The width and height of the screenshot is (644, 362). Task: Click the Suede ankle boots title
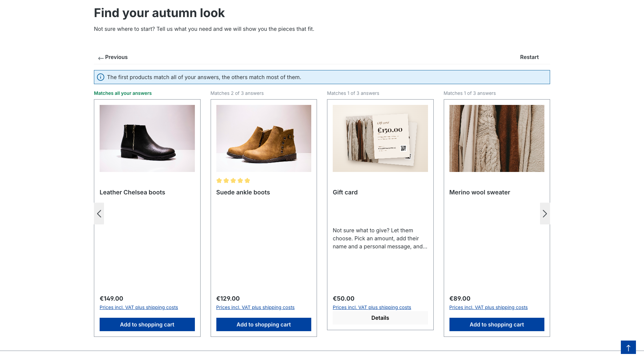243,192
